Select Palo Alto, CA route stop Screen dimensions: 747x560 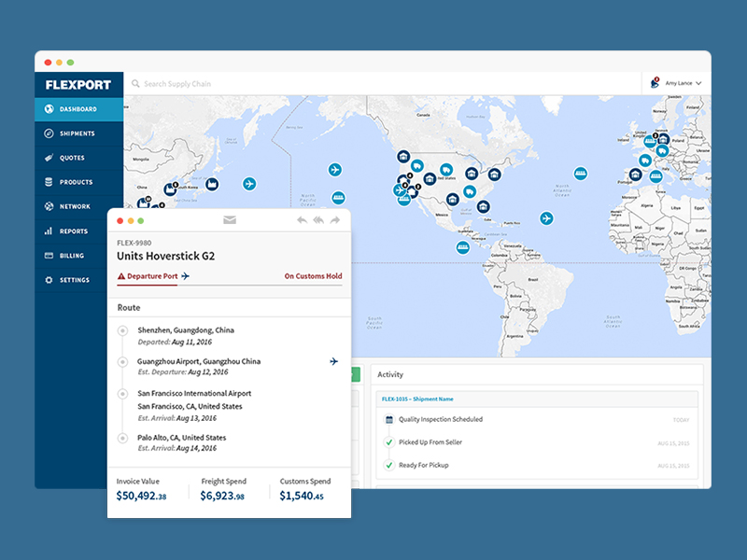181,438
